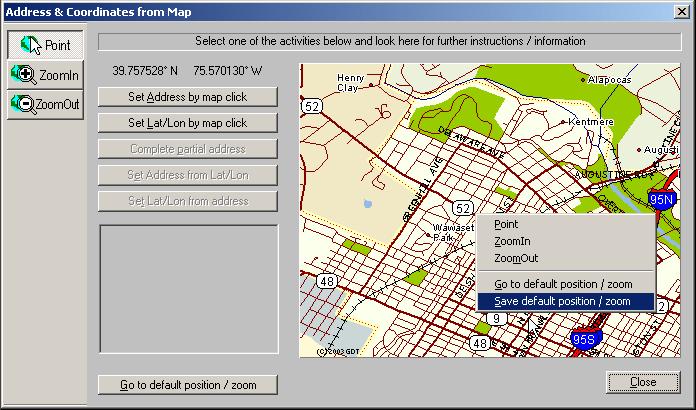The width and height of the screenshot is (696, 410).
Task: Click the empty information box below buttons
Action: [x=187, y=290]
